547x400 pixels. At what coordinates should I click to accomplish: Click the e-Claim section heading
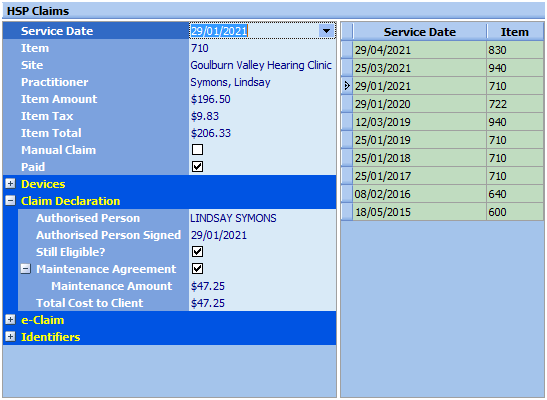(43, 320)
